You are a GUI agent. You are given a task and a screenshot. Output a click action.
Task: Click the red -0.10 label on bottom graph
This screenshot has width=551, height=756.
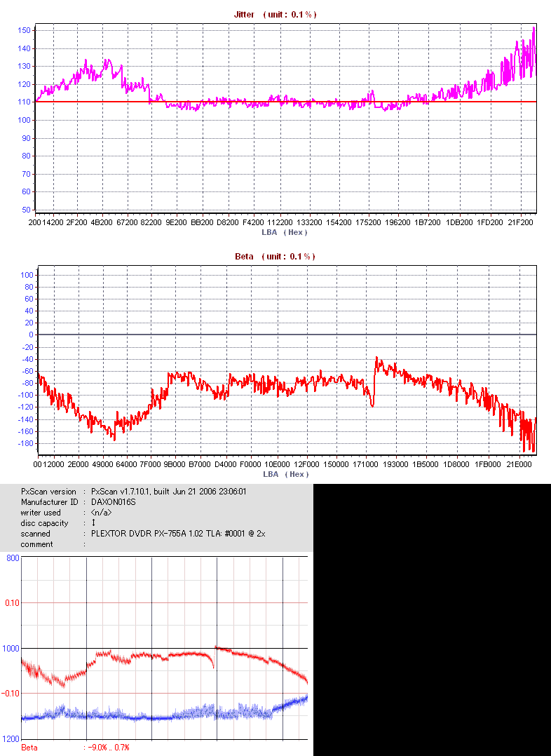coord(11,694)
